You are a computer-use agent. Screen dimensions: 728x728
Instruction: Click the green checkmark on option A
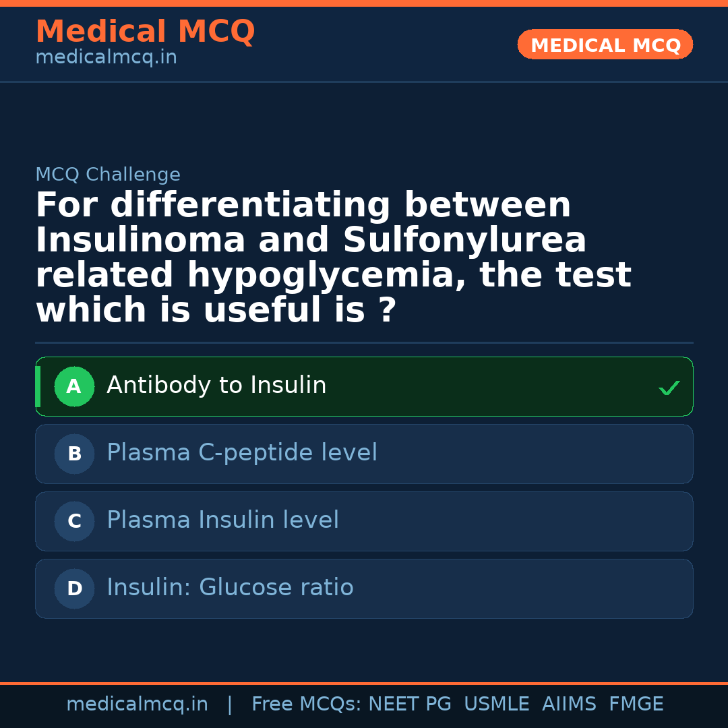pyautogui.click(x=669, y=388)
